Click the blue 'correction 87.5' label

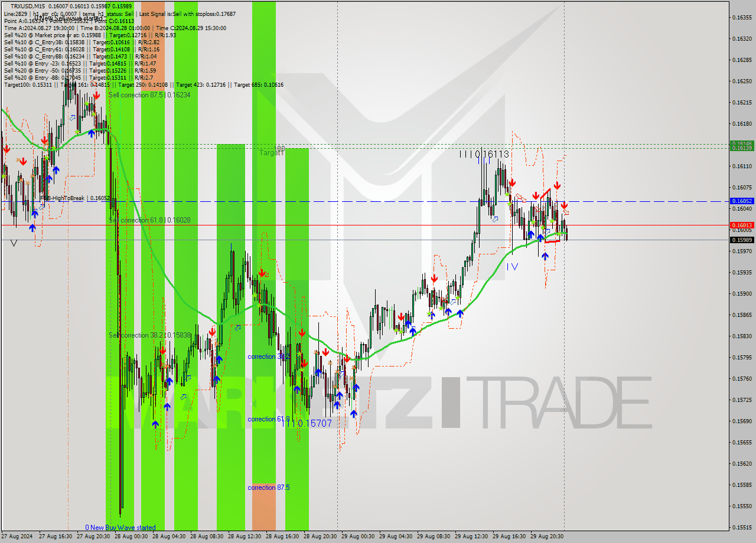point(268,488)
